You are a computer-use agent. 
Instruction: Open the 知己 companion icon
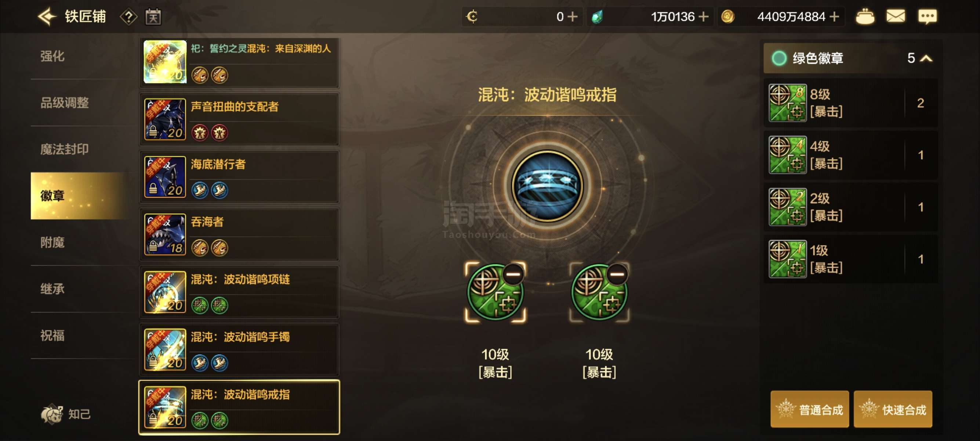click(65, 414)
